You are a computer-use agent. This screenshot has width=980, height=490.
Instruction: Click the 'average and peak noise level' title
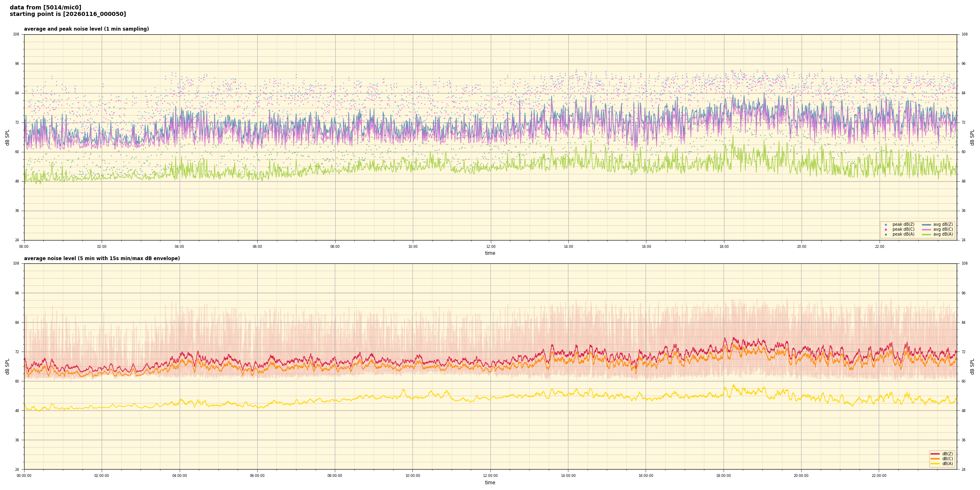coord(86,29)
